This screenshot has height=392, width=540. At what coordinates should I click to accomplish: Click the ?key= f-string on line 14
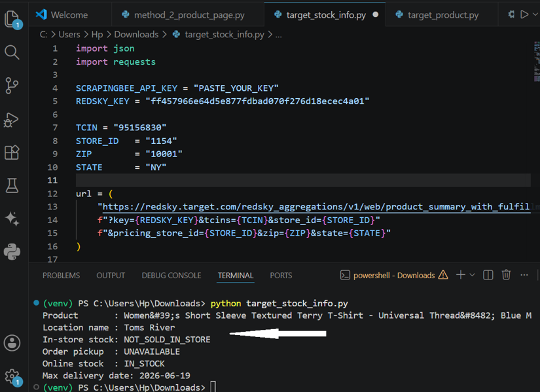pos(239,220)
